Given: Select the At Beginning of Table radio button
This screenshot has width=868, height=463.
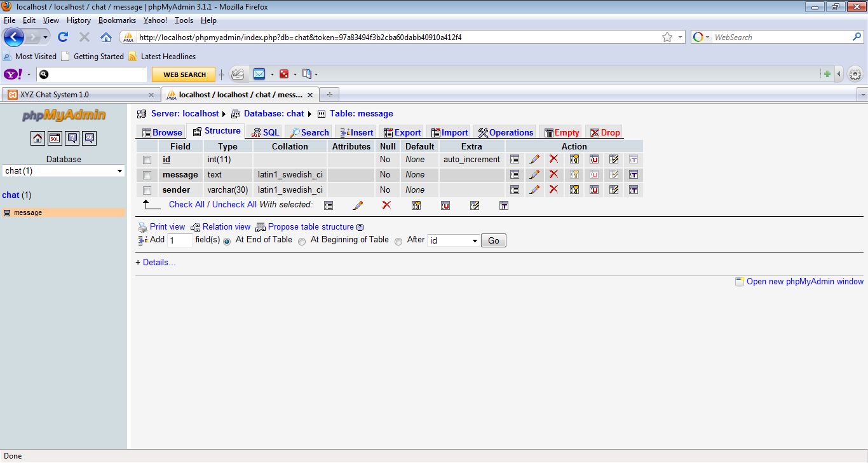Looking at the screenshot, I should [x=301, y=240].
